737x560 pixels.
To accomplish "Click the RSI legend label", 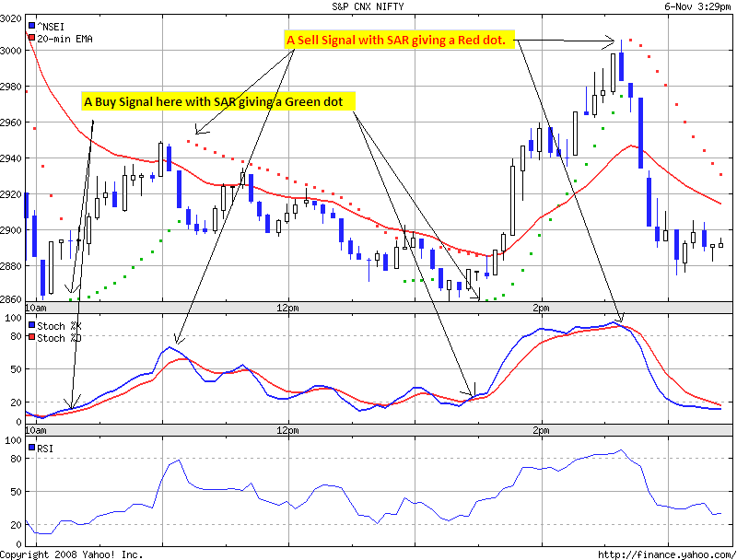I will coord(45,449).
